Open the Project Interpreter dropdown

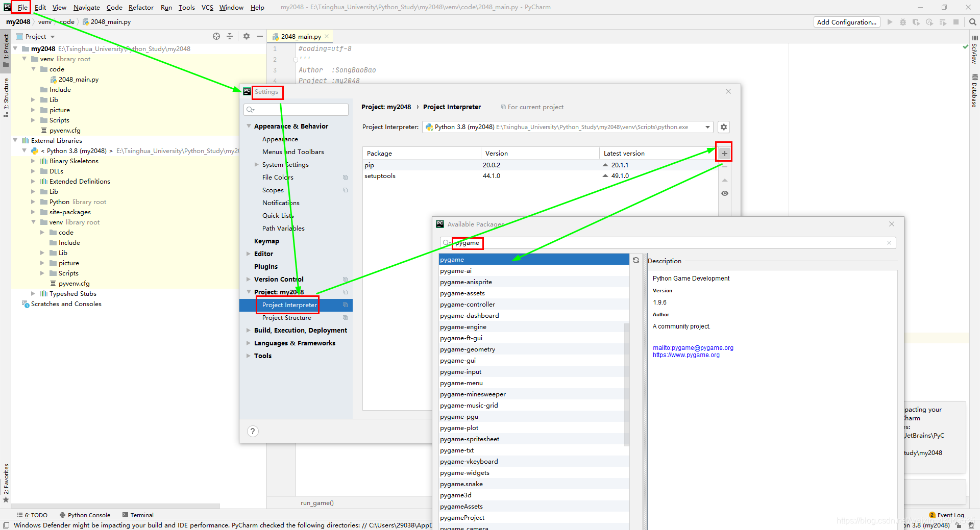707,127
